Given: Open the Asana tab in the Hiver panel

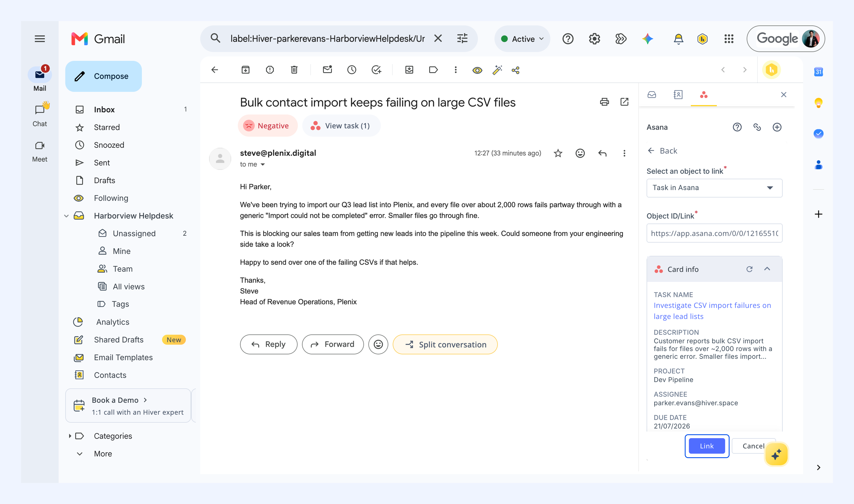Looking at the screenshot, I should 704,95.
